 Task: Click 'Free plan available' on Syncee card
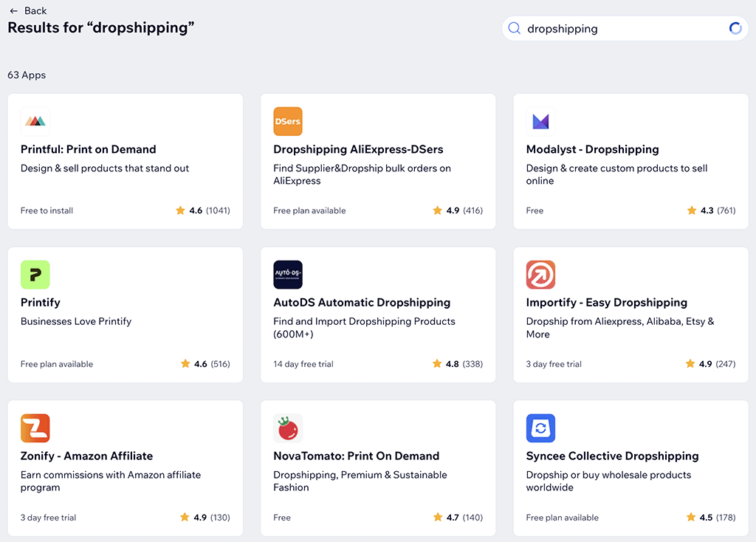[562, 518]
